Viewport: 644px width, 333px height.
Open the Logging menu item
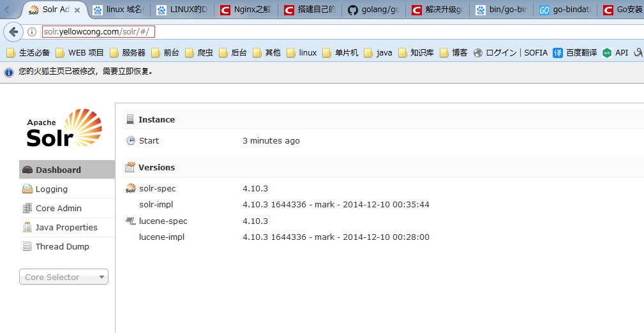coord(67,189)
